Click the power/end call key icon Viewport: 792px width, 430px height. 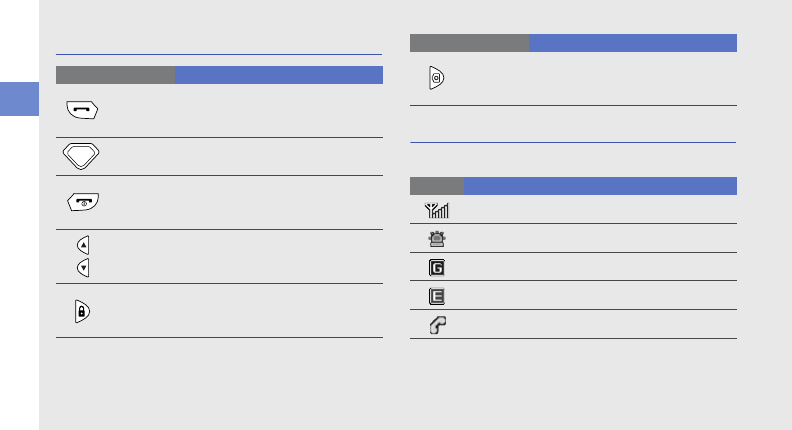(x=83, y=203)
